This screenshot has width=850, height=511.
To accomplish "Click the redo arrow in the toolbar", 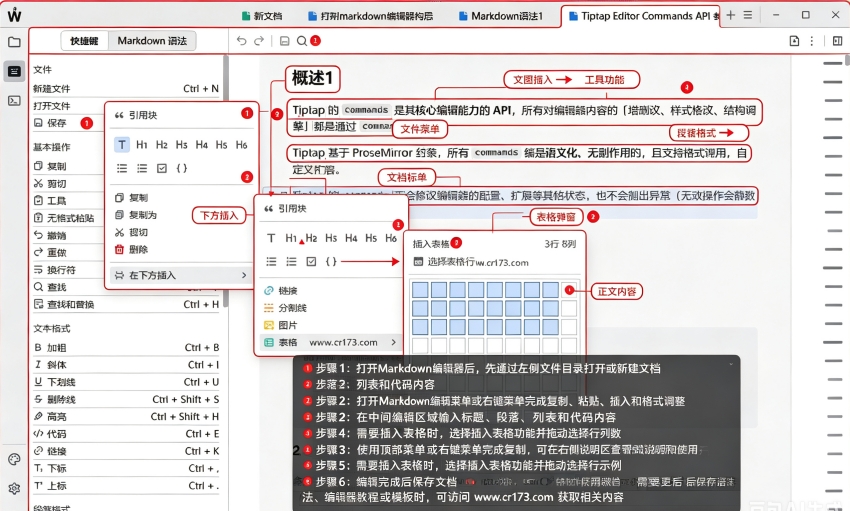I will (260, 41).
